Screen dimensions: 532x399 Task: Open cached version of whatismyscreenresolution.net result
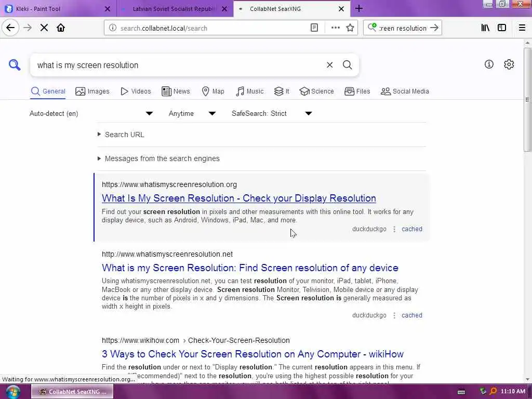tap(412, 315)
